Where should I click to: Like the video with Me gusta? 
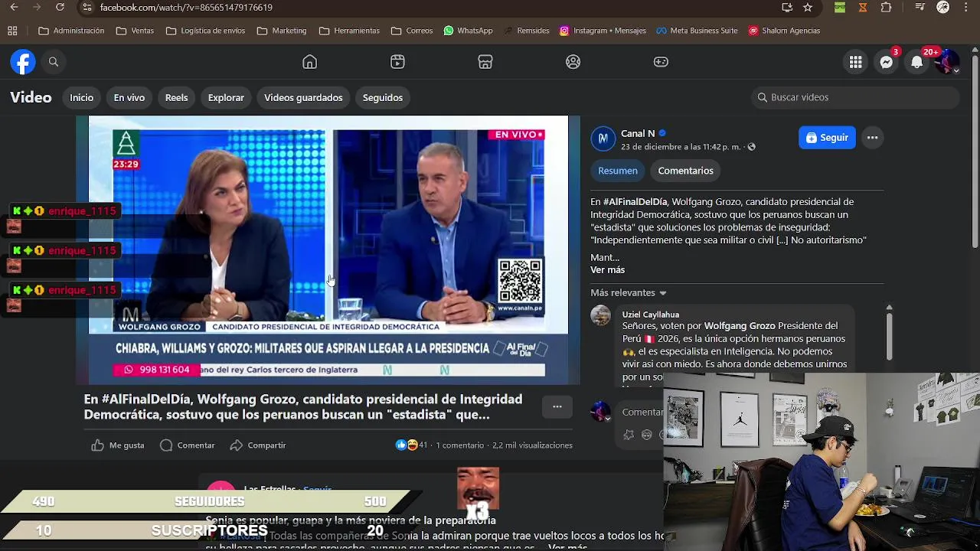tap(118, 445)
